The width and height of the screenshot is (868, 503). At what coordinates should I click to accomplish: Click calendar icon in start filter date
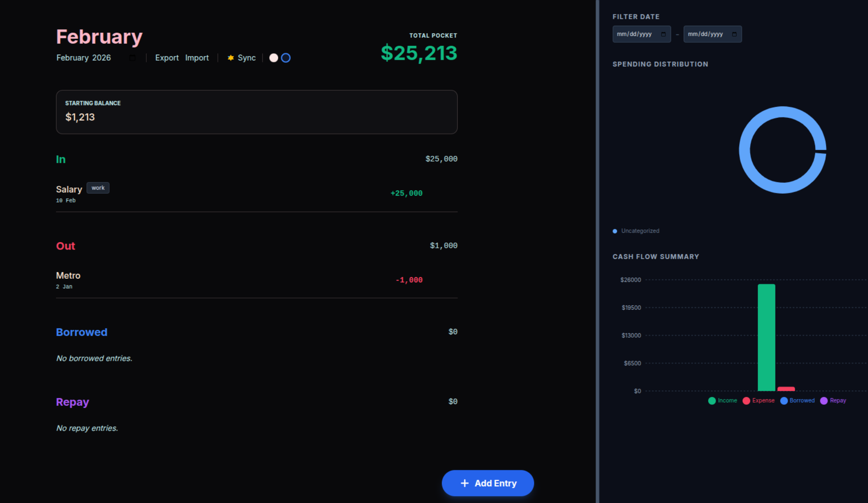[663, 34]
